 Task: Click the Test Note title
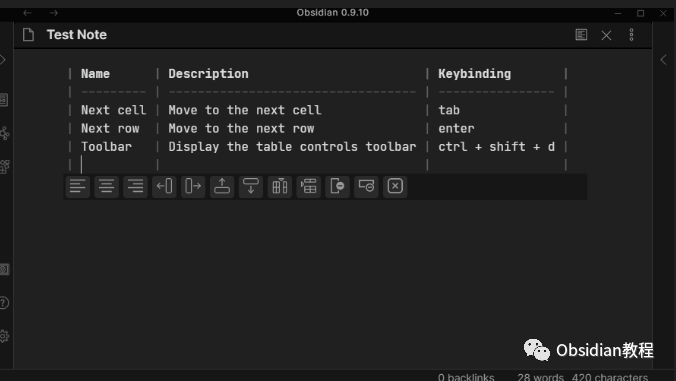(x=77, y=34)
